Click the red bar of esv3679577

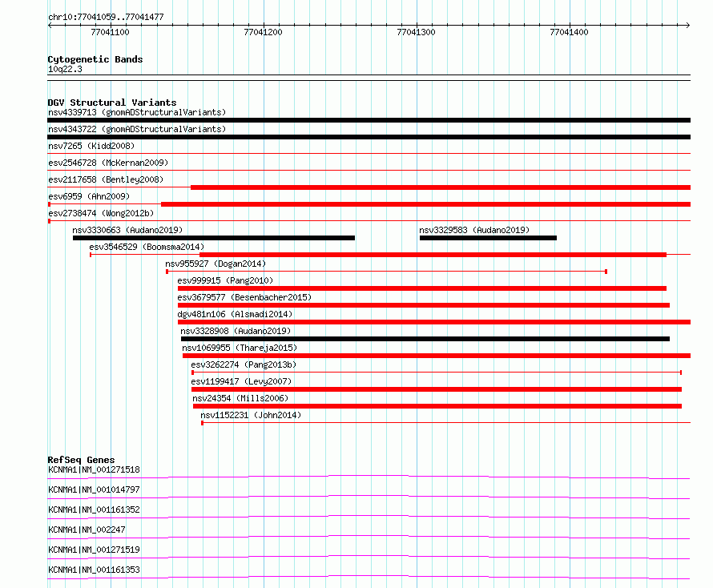(x=424, y=305)
